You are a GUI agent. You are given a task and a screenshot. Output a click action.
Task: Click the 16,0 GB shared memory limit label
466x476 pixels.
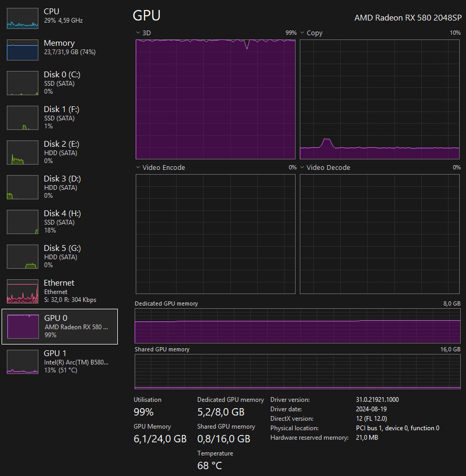[x=451, y=349]
